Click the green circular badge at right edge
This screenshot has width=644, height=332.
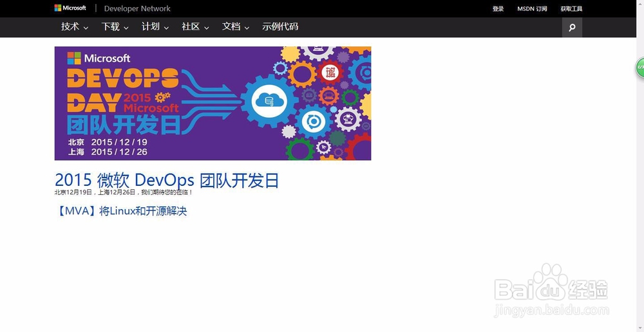tap(640, 68)
